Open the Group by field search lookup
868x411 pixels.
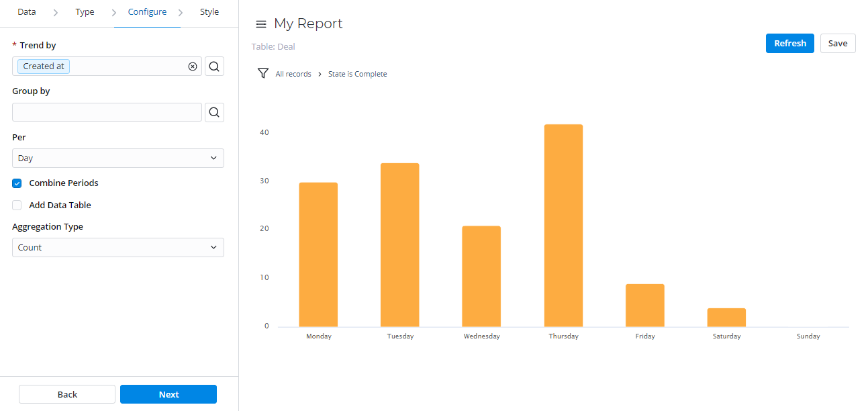coord(214,112)
